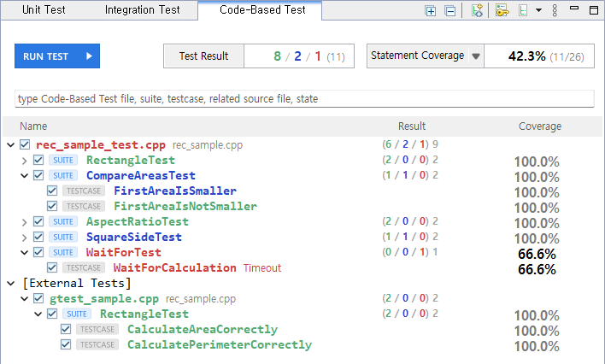Minimize the test view panel
Image resolution: width=605 pixels, height=364 pixels.
click(574, 8)
